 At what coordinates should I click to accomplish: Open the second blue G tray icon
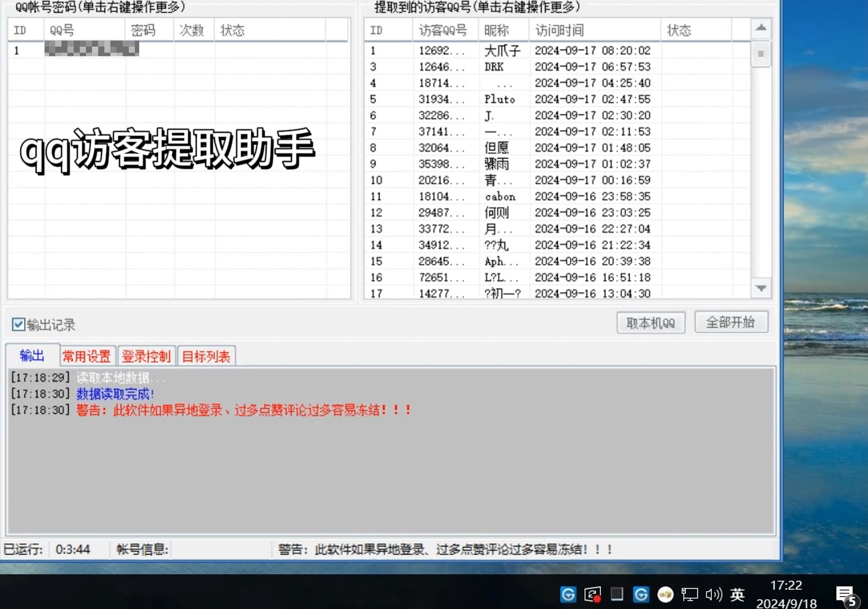point(641,594)
